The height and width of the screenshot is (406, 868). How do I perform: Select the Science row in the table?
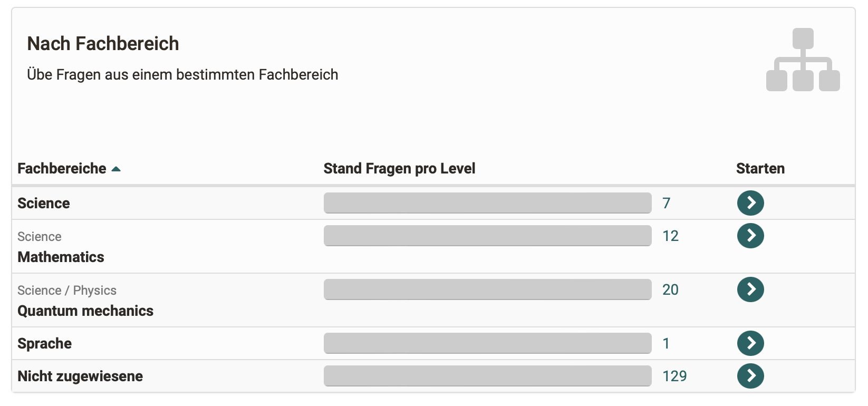pos(43,203)
